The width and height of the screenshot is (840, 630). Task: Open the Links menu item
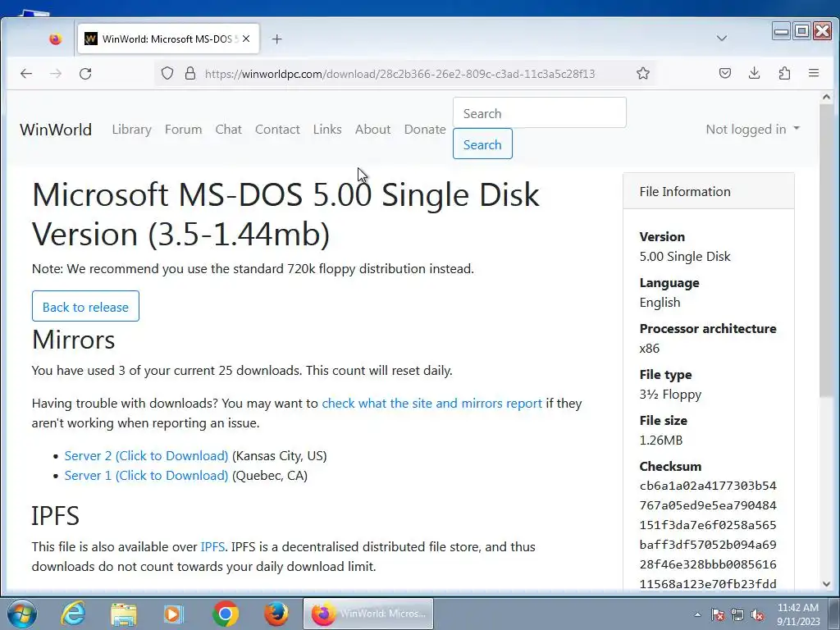[x=327, y=129]
